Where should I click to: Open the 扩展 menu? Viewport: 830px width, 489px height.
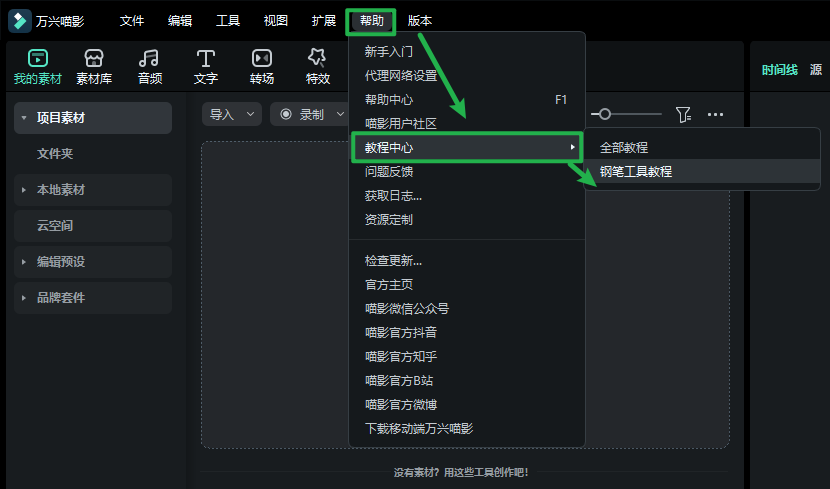click(324, 21)
